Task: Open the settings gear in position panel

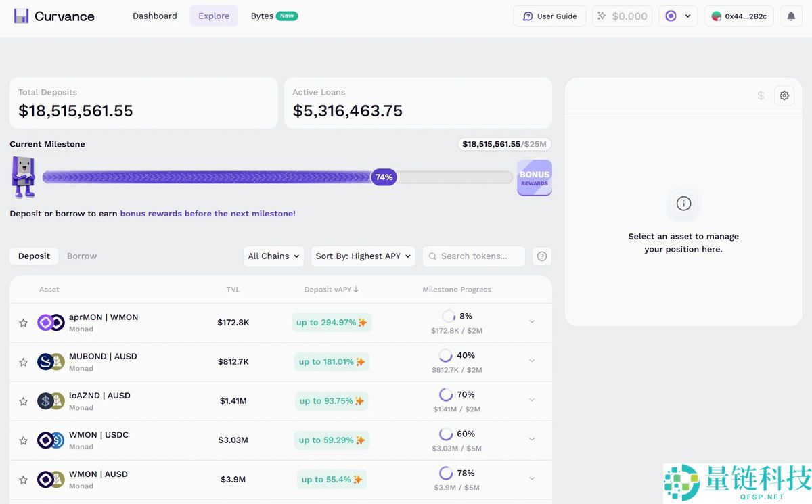Action: pyautogui.click(x=784, y=96)
